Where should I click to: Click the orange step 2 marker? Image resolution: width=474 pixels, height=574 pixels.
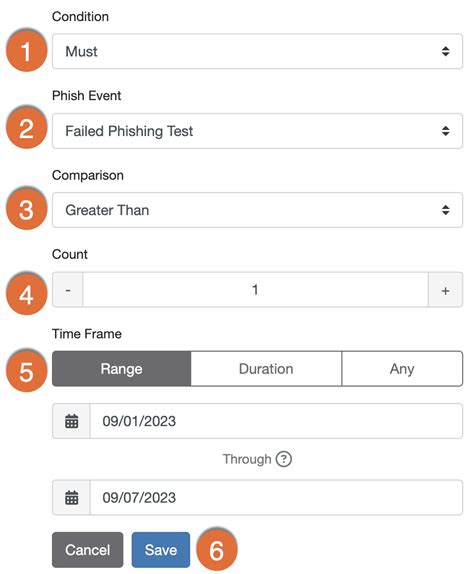[26, 129]
